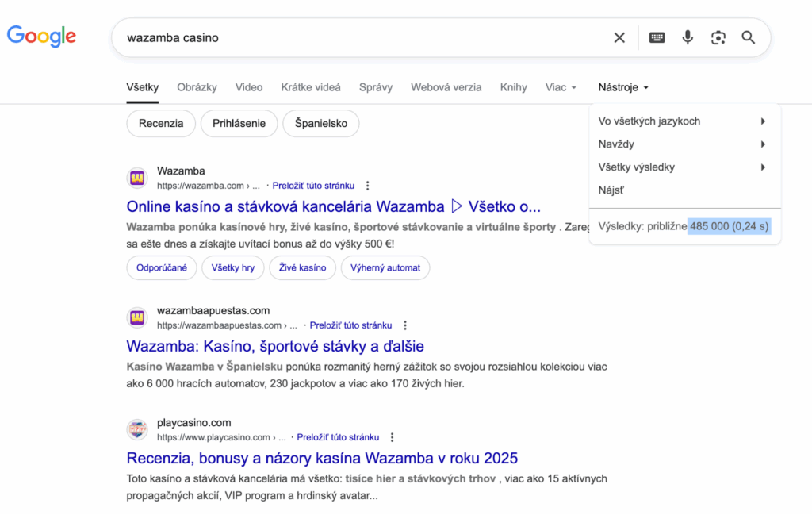Click the Živé kasíno sitelink chip
812x515 pixels.
pyautogui.click(x=302, y=267)
